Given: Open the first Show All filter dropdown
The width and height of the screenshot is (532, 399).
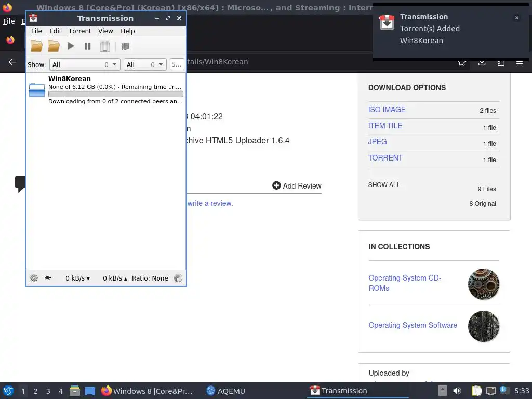Looking at the screenshot, I should tap(85, 64).
